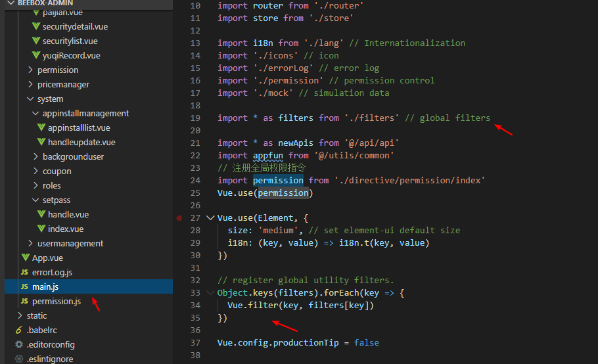598x364 pixels.
Task: Click line number 37 in the gutter
Action: [x=195, y=343]
